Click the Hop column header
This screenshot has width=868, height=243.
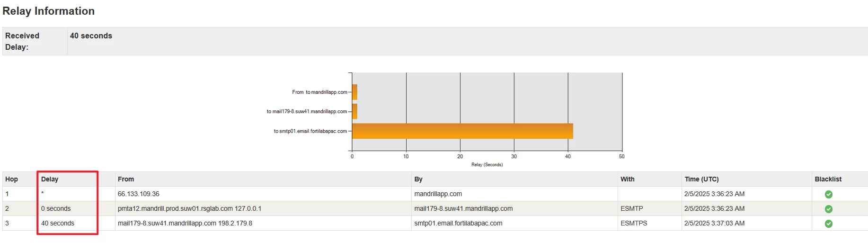[11, 179]
